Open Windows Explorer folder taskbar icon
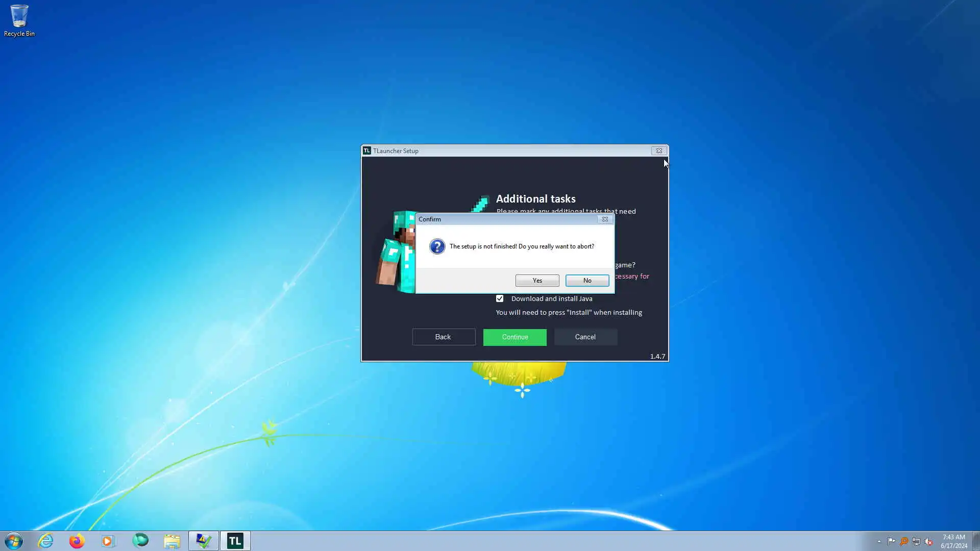The image size is (980, 551). [x=172, y=541]
